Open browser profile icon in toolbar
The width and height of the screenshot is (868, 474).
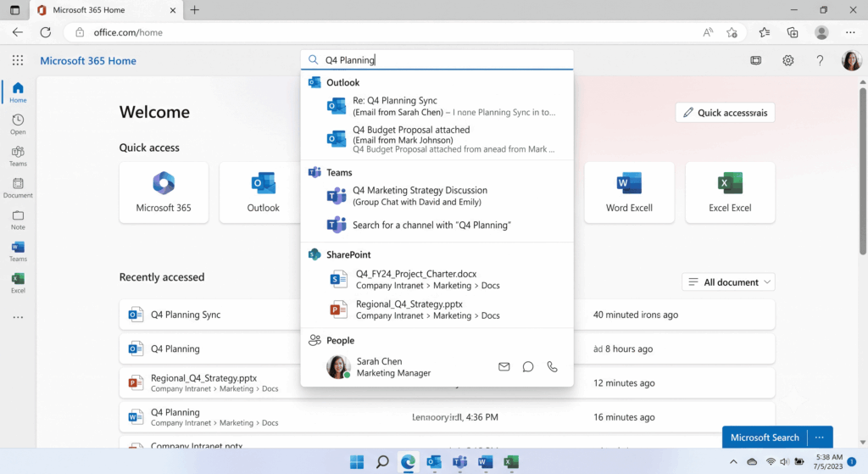[x=821, y=32]
